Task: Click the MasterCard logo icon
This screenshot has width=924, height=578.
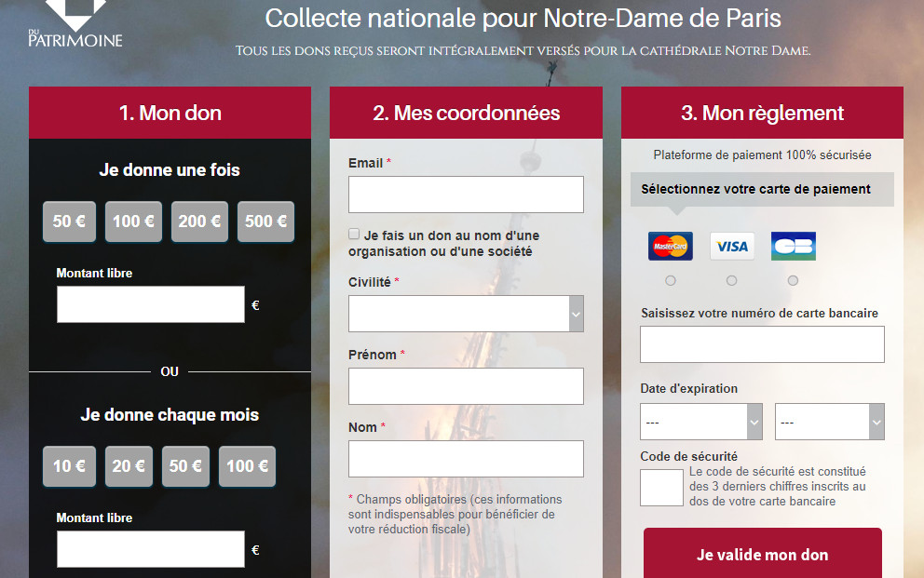Action: (671, 247)
